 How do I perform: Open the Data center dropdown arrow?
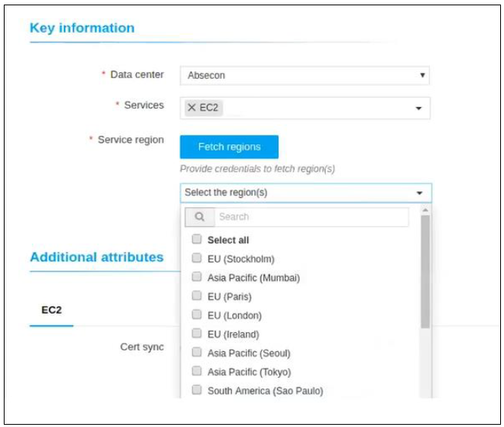(x=422, y=75)
